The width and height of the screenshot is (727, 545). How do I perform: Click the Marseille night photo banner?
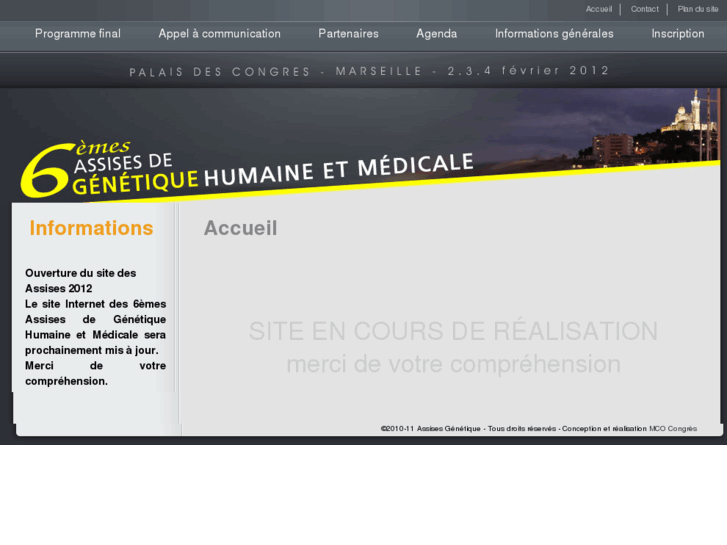tap(603, 128)
